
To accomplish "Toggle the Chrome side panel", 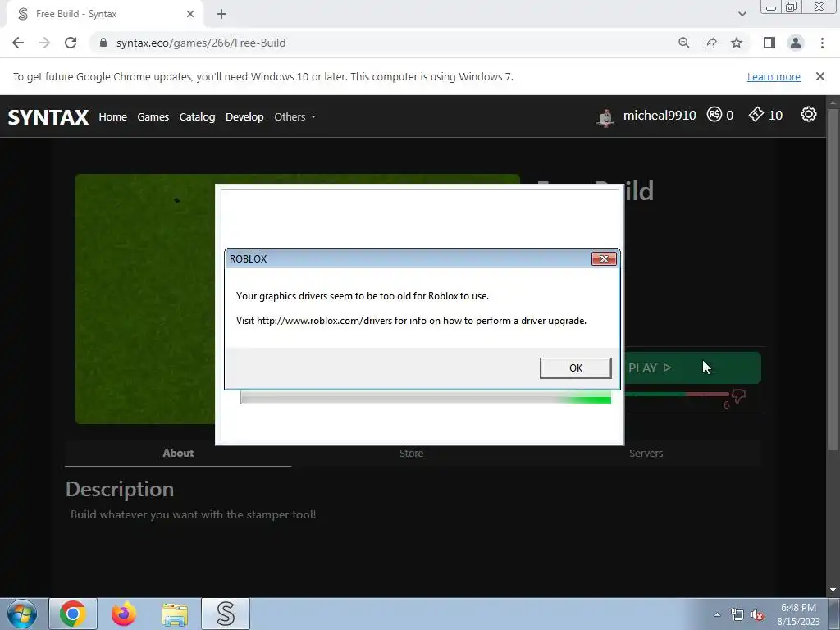I will [769, 43].
